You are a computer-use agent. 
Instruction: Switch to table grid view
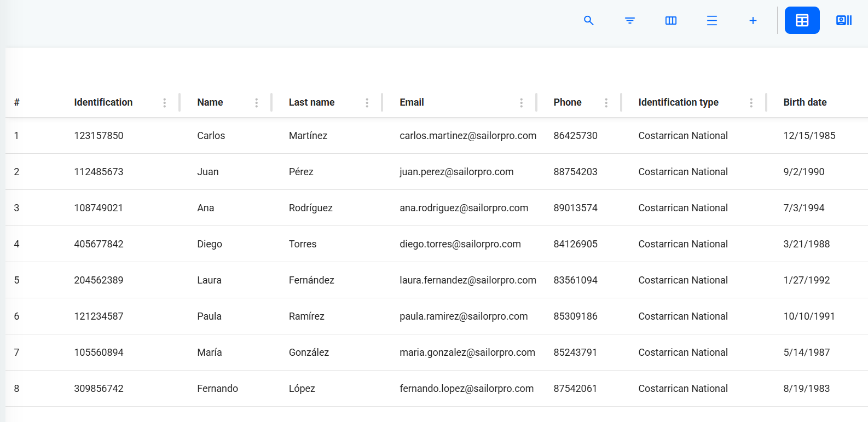tap(802, 21)
